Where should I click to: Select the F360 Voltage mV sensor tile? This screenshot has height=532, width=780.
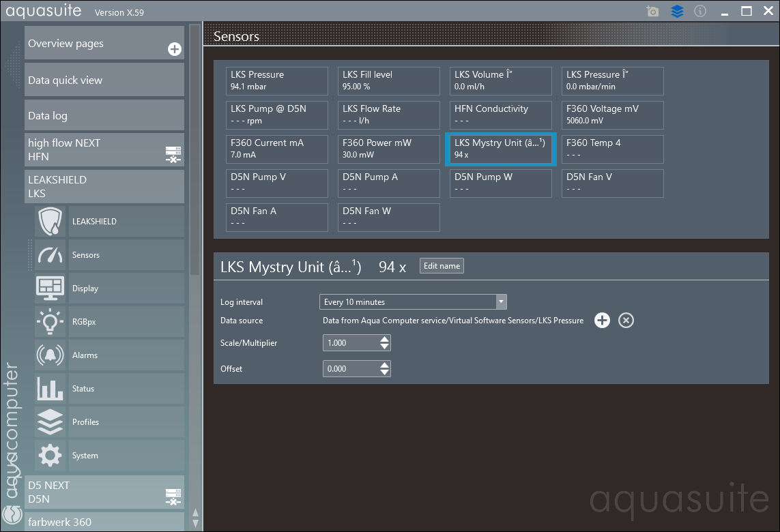(612, 115)
